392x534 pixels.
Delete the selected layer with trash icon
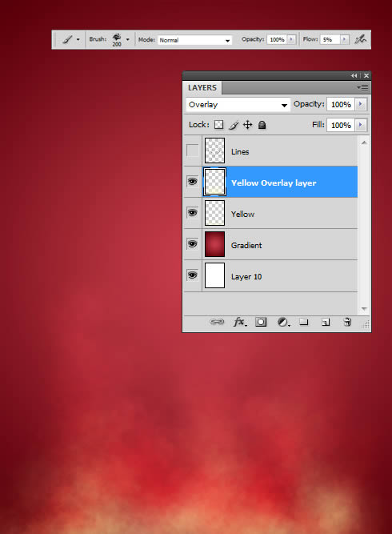pyautogui.click(x=347, y=322)
